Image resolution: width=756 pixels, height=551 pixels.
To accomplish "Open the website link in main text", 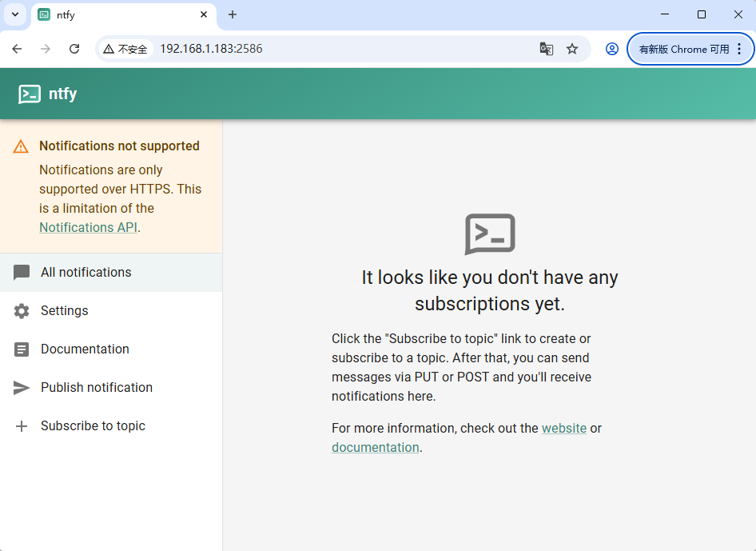I will click(x=564, y=429).
